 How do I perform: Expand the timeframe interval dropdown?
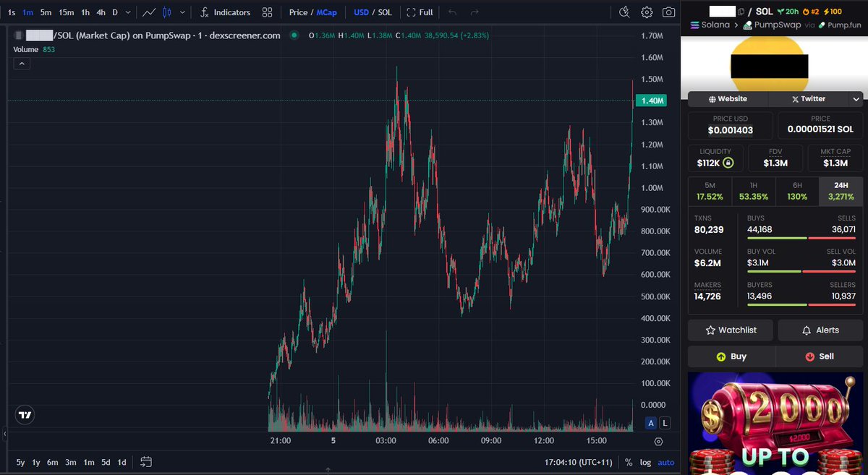tap(129, 12)
